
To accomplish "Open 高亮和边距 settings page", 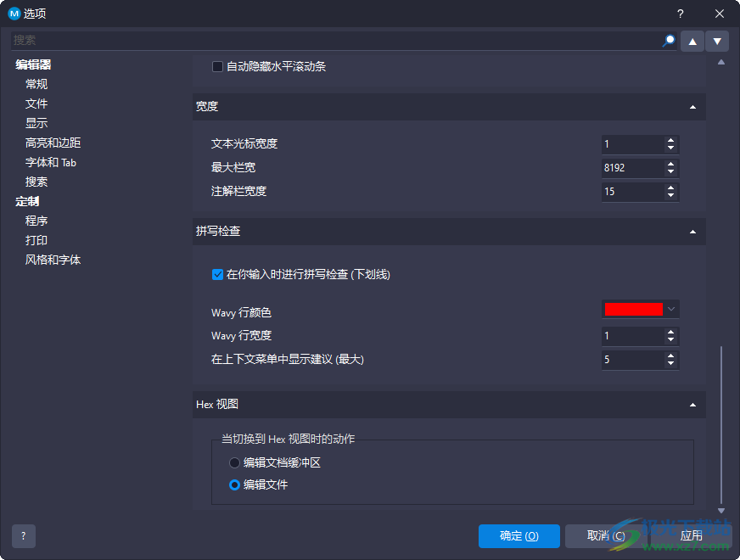I will click(x=53, y=143).
